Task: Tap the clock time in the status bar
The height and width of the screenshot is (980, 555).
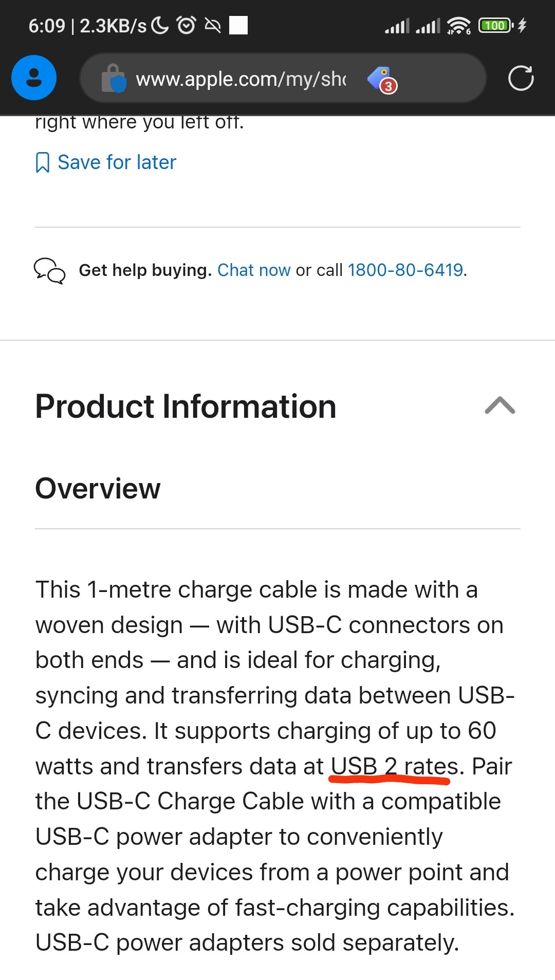Action: click(47, 26)
